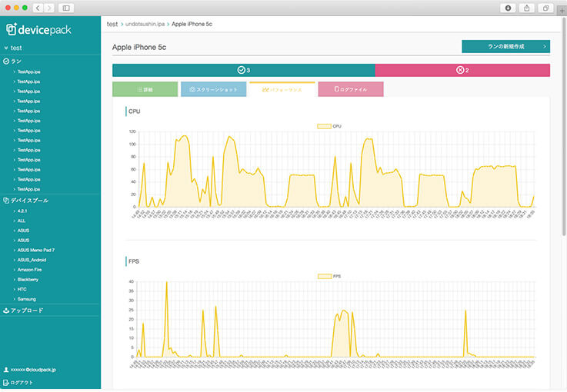Click the CPU section heading
Viewport: 567px width, 392px height.
(x=134, y=111)
